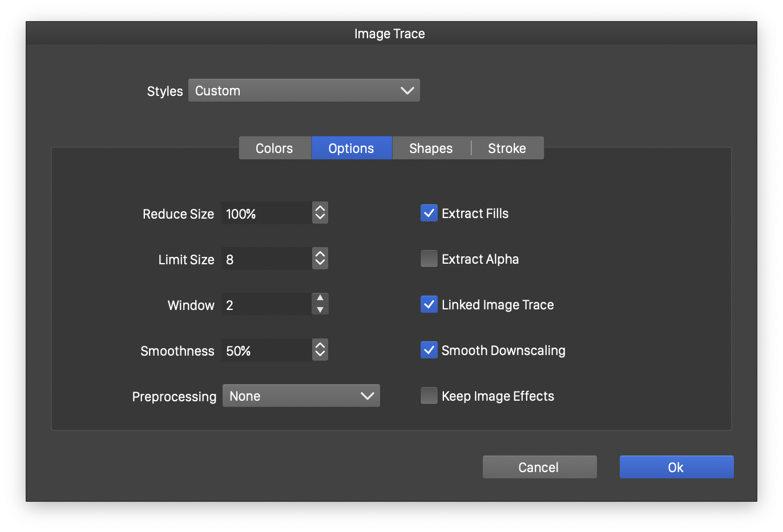Confirm the dialog with Ok button
The image size is (783, 532).
tap(676, 467)
